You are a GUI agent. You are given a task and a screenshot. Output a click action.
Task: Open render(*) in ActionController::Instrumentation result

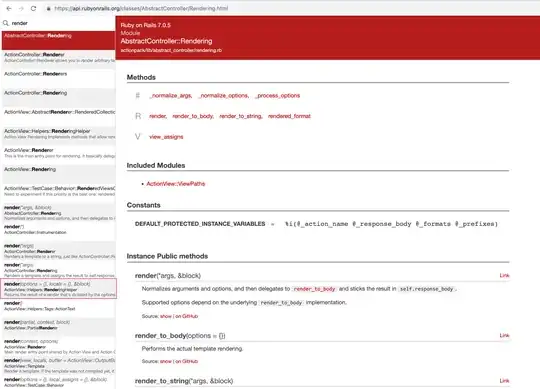[x=59, y=230]
